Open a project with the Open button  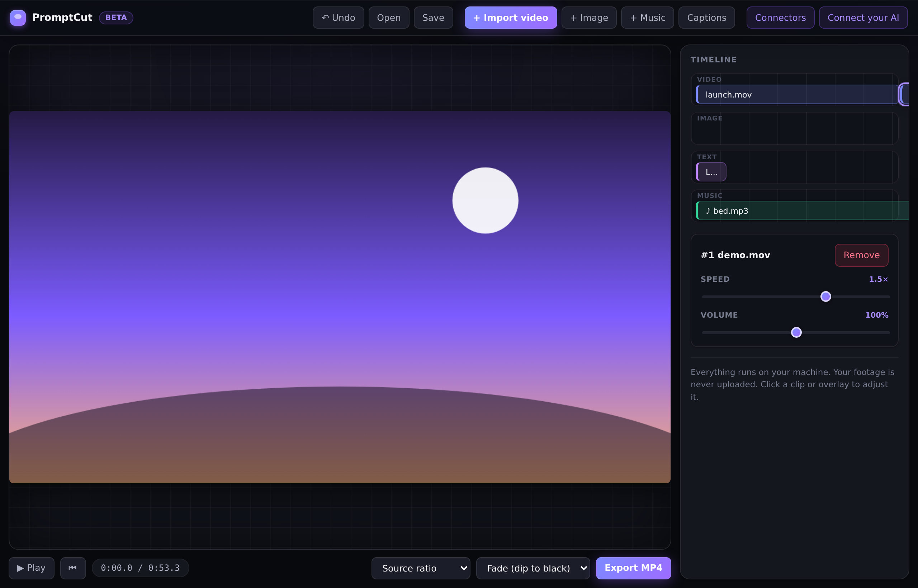click(388, 18)
